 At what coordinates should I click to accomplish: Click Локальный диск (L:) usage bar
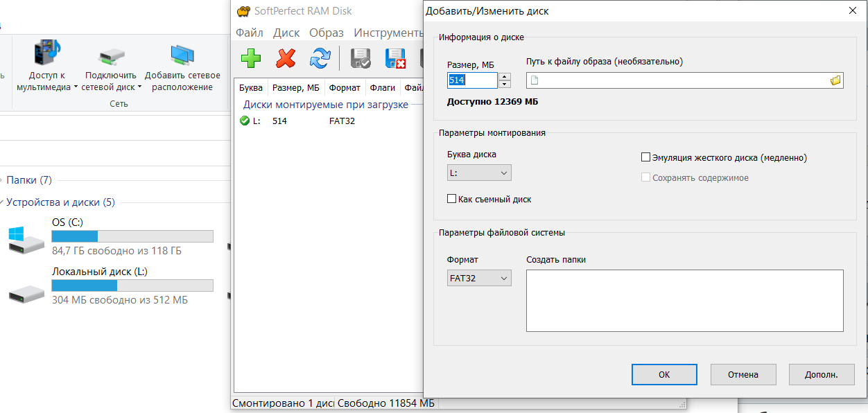pyautogui.click(x=132, y=285)
